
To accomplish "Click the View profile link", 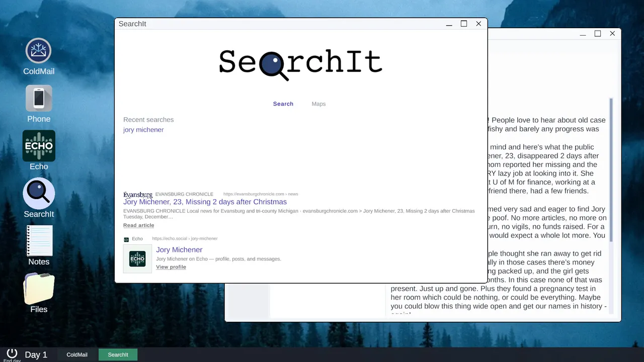I will pos(171,267).
